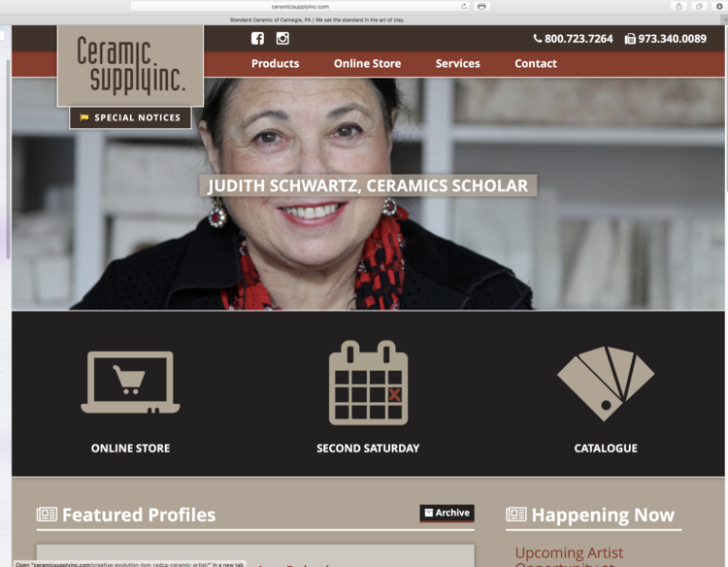Click the Safari share icon
Screen dimensions: 728x567
click(x=678, y=7)
